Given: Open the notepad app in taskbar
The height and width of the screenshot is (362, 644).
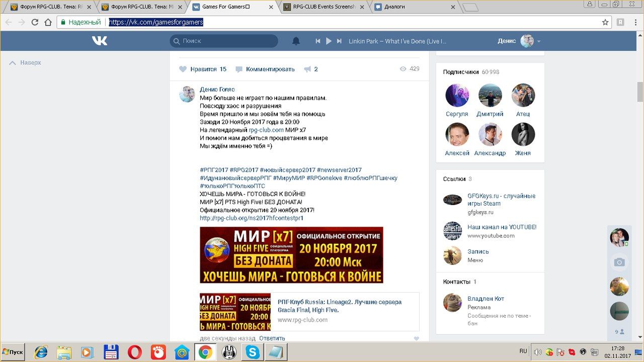Looking at the screenshot, I should [x=275, y=352].
